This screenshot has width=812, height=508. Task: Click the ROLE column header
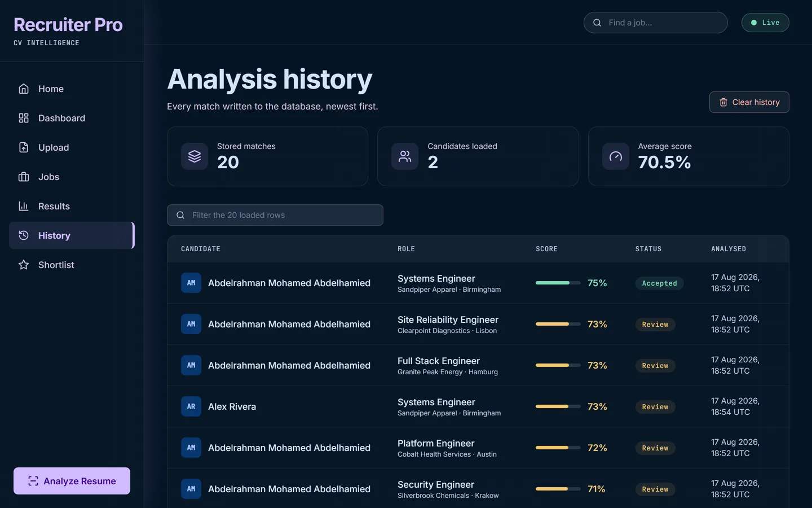[x=406, y=249]
